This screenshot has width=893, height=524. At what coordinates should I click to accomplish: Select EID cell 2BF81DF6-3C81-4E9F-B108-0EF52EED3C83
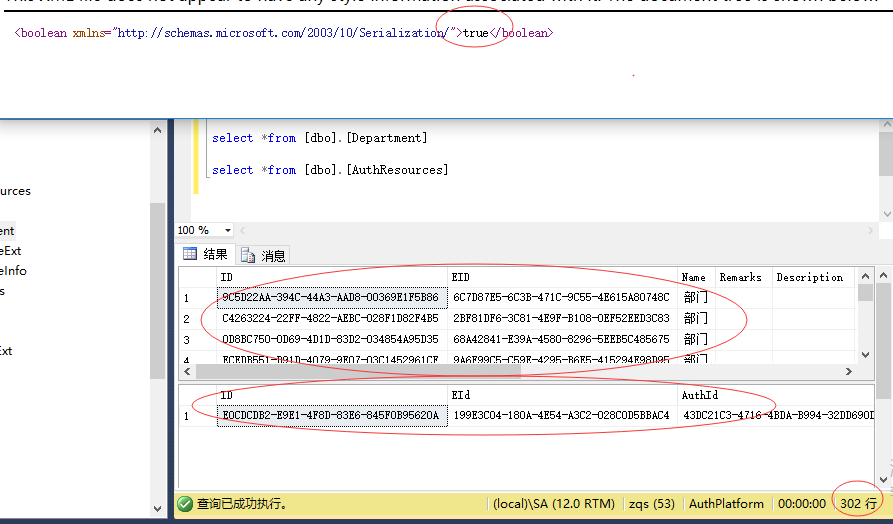(563, 318)
